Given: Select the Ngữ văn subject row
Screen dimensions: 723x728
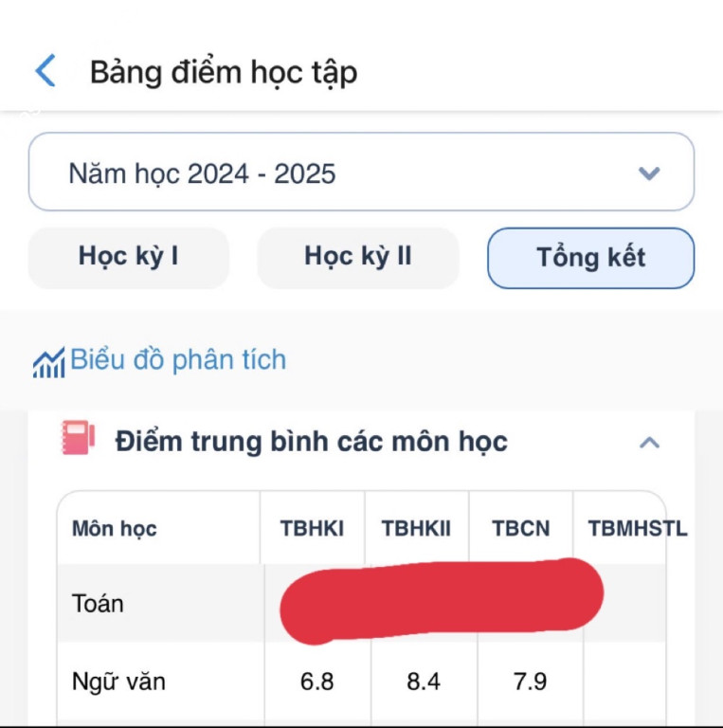Looking at the screenshot, I should [119, 682].
